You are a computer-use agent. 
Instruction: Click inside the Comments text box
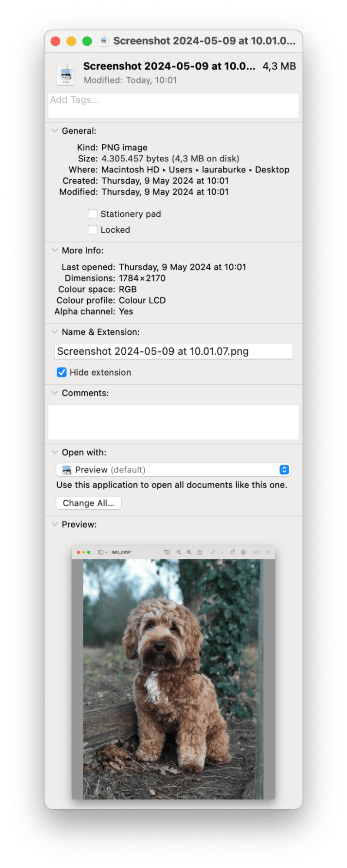173,422
